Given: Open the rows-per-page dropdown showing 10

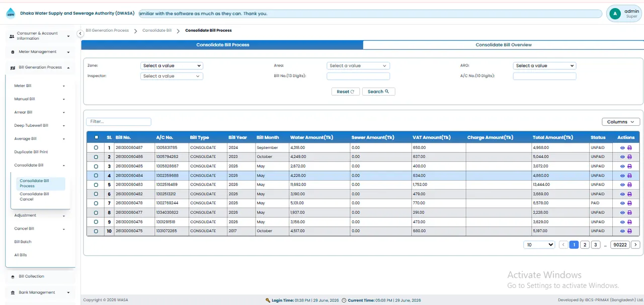Looking at the screenshot, I should click(539, 245).
